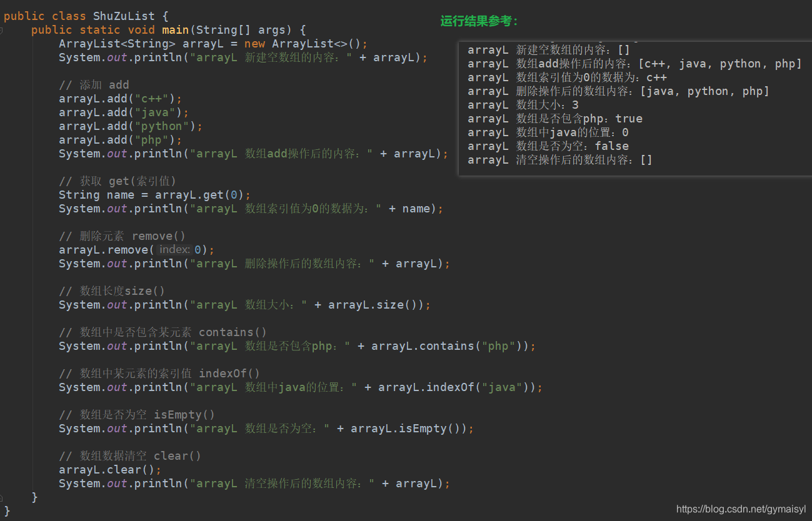The image size is (812, 521).
Task: Click the comment '// 数组是否为空 isEmpty()'
Action: (137, 415)
